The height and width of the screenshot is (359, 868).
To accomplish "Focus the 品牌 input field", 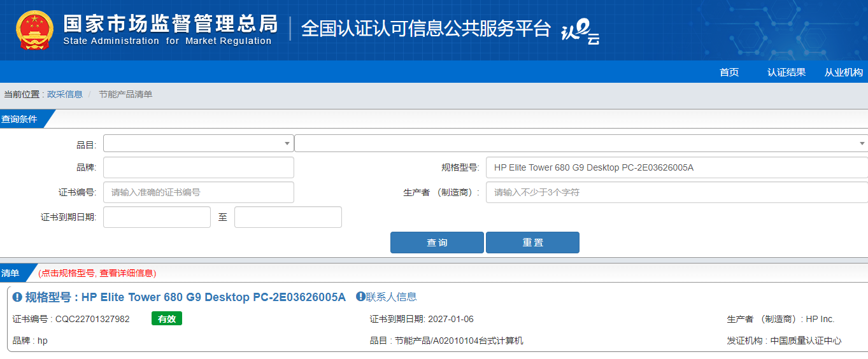I will click(198, 167).
